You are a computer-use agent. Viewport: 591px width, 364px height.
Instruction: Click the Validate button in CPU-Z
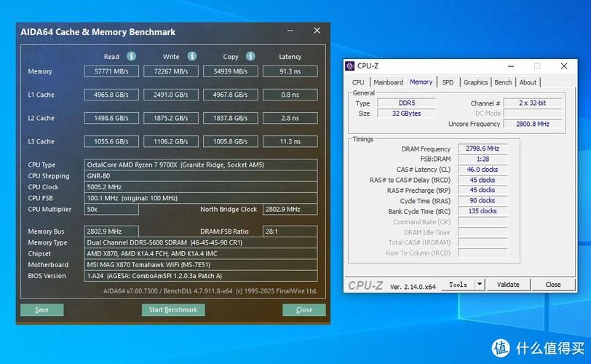click(x=508, y=285)
